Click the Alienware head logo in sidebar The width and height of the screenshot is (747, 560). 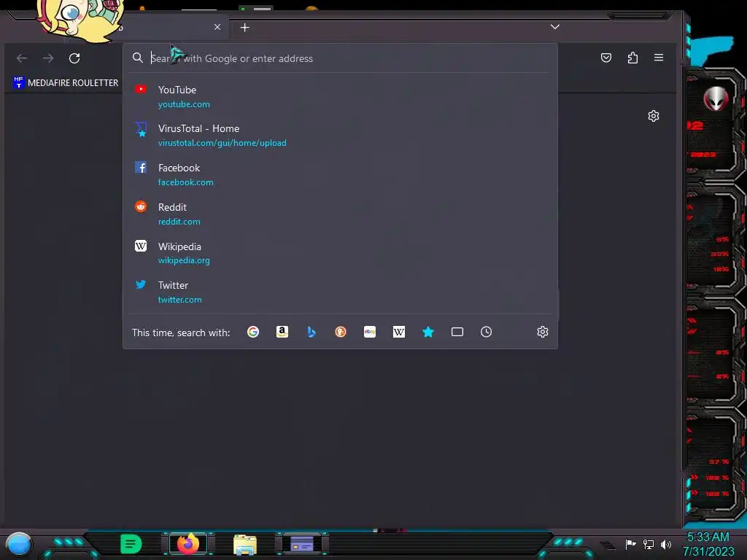[716, 99]
